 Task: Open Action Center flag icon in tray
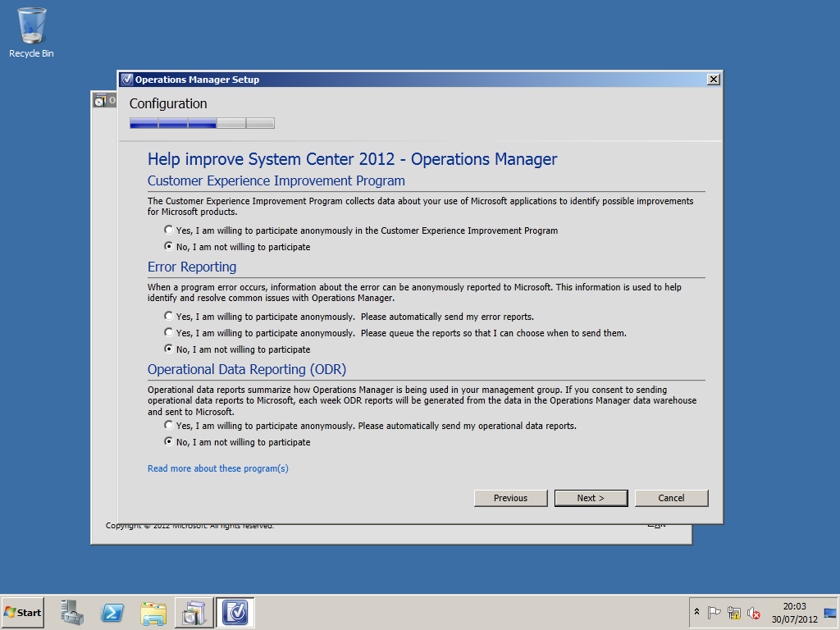coord(714,612)
